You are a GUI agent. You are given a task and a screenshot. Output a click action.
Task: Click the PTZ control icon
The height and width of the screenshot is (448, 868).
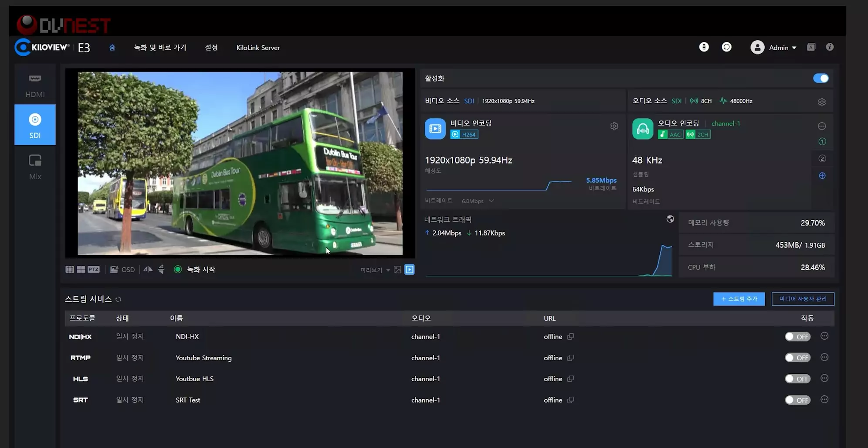pyautogui.click(x=94, y=270)
